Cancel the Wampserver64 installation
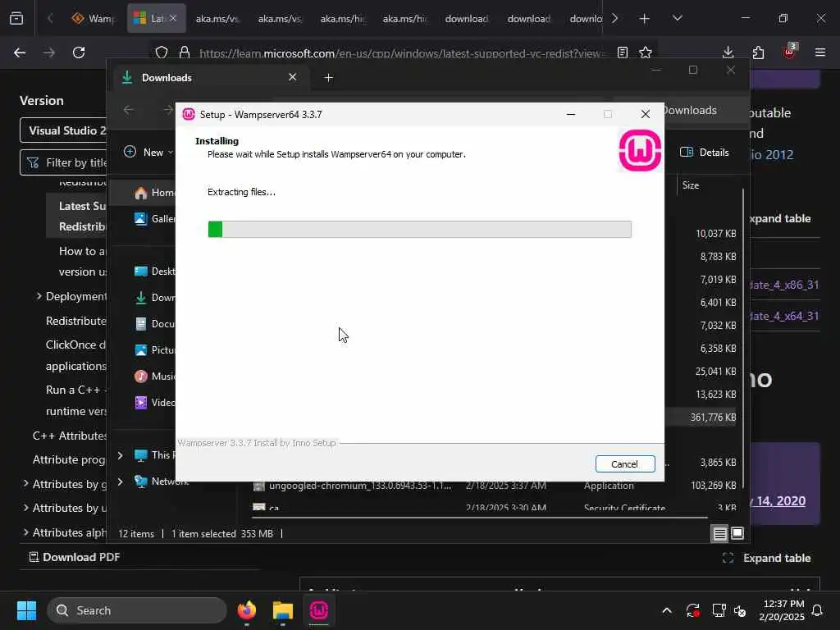Image resolution: width=840 pixels, height=630 pixels. [624, 464]
